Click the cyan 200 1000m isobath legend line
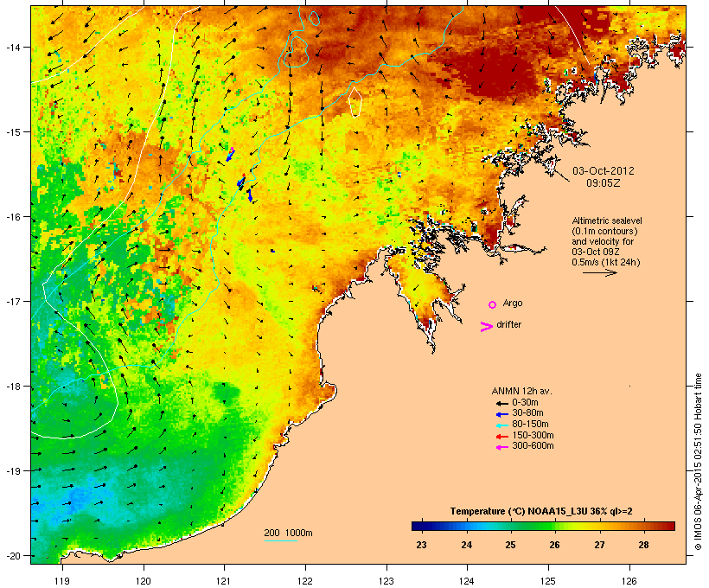The image size is (709, 588). coord(281,540)
